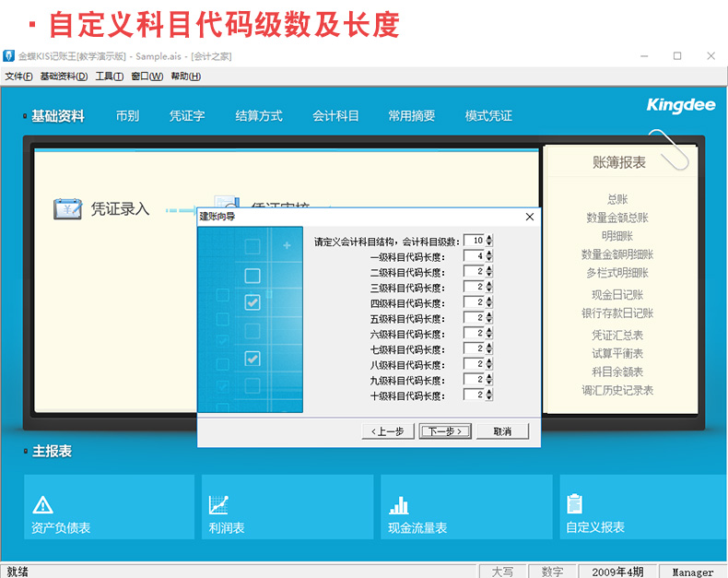
Task: Open the 利润表 profit chart icon
Action: click(218, 504)
